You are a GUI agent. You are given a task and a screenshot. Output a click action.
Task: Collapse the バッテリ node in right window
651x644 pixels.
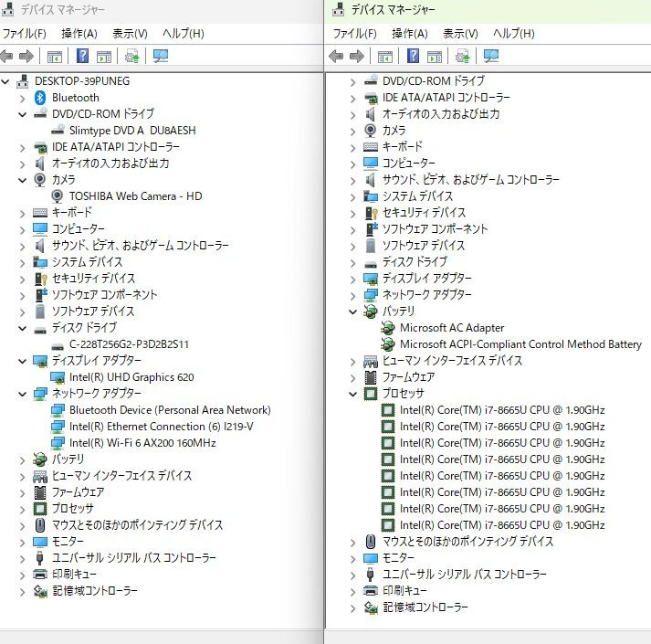pos(353,311)
